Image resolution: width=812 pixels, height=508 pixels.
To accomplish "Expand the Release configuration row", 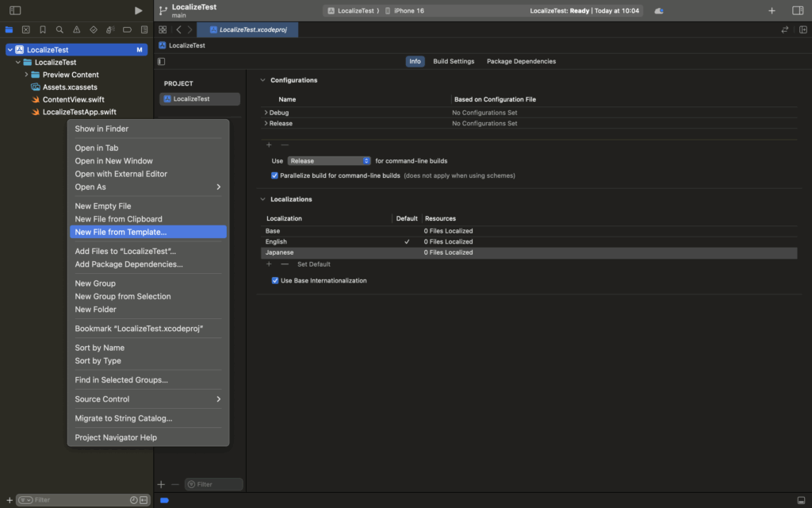I will (x=266, y=123).
